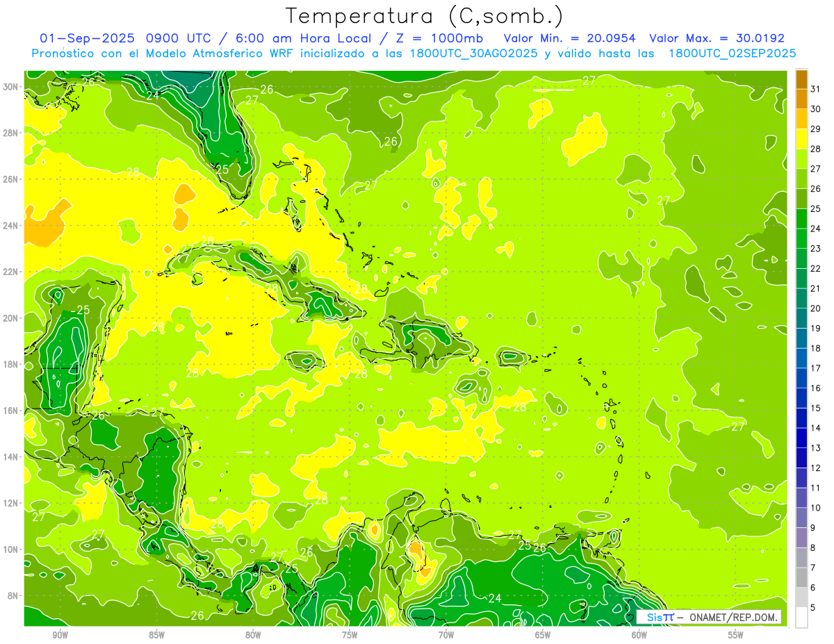The height and width of the screenshot is (644, 834).
Task: Click the initialization time 1800UTC_30AGO2025
Action: [x=473, y=53]
